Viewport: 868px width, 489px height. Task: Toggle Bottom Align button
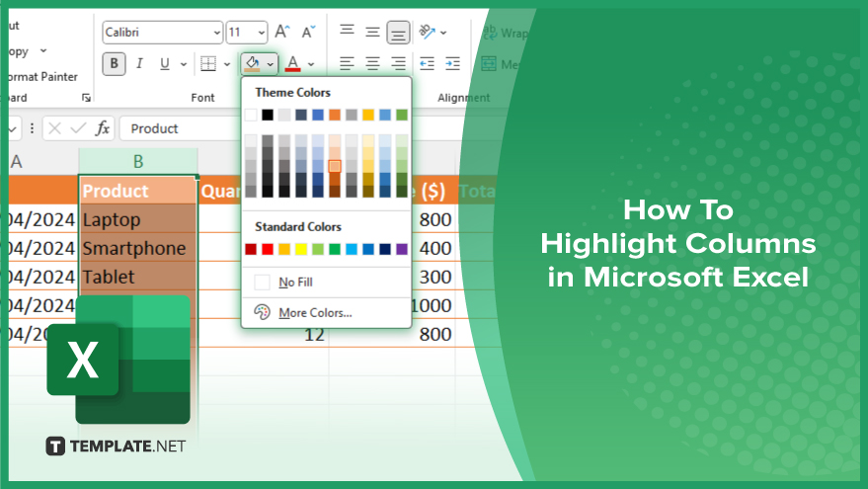coord(398,33)
